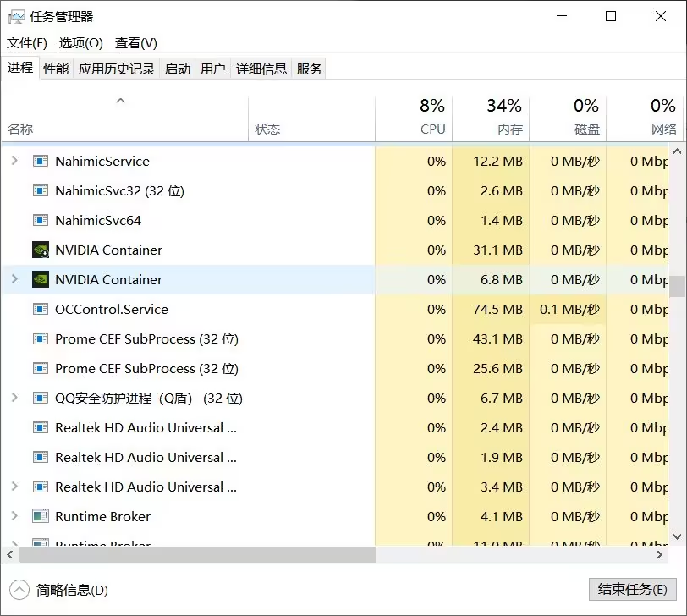Select the NahimicSvc64 process name
This screenshot has height=616, width=687.
click(x=98, y=220)
